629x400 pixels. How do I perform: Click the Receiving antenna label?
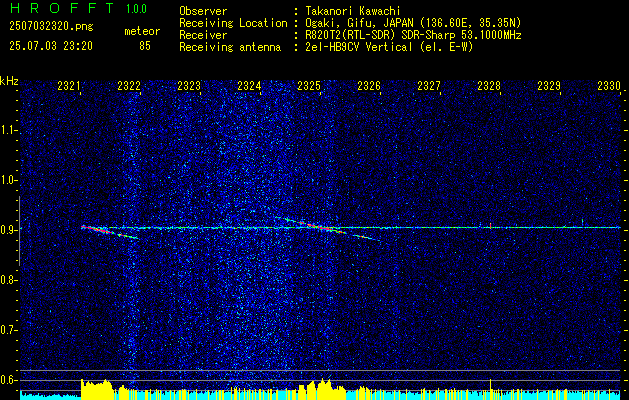tap(230, 47)
